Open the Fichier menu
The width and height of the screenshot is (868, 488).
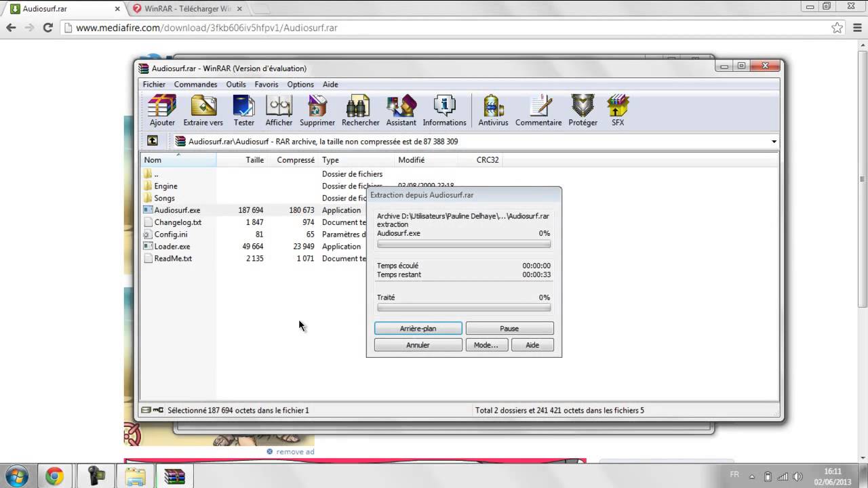pos(154,85)
